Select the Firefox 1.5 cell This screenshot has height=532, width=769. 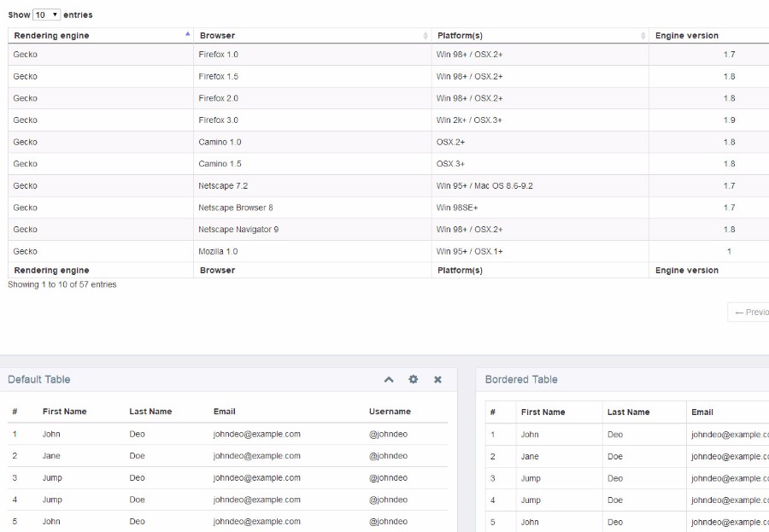click(313, 77)
